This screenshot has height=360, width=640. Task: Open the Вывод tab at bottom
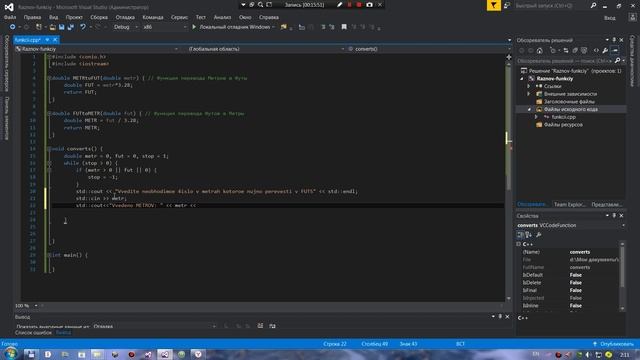pyautogui.click(x=63, y=333)
